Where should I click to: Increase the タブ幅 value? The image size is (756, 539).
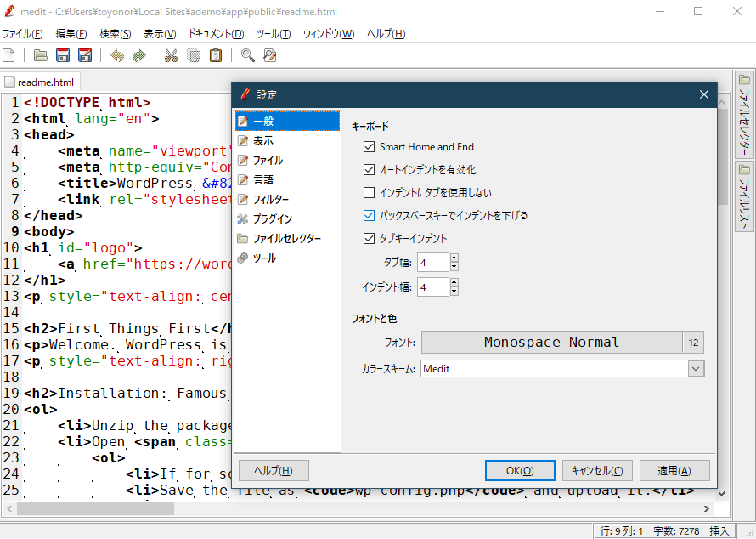tap(454, 258)
